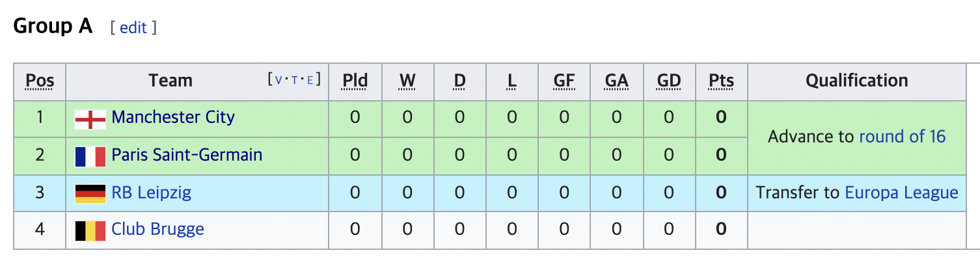
Task: Click the T template talk link
Action: (295, 80)
